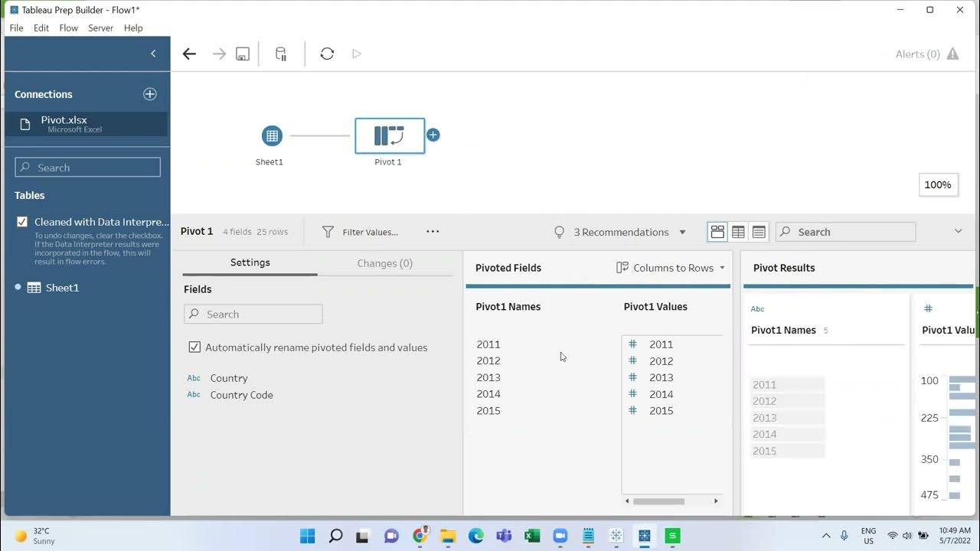This screenshot has height=551, width=980.
Task: Switch to profile pane view
Action: click(x=717, y=232)
